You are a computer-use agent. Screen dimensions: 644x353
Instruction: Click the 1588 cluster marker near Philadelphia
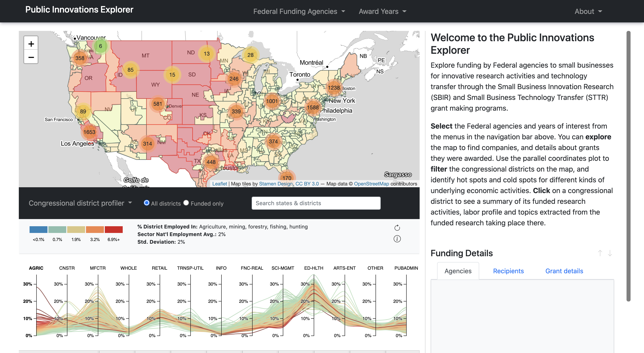coord(313,107)
